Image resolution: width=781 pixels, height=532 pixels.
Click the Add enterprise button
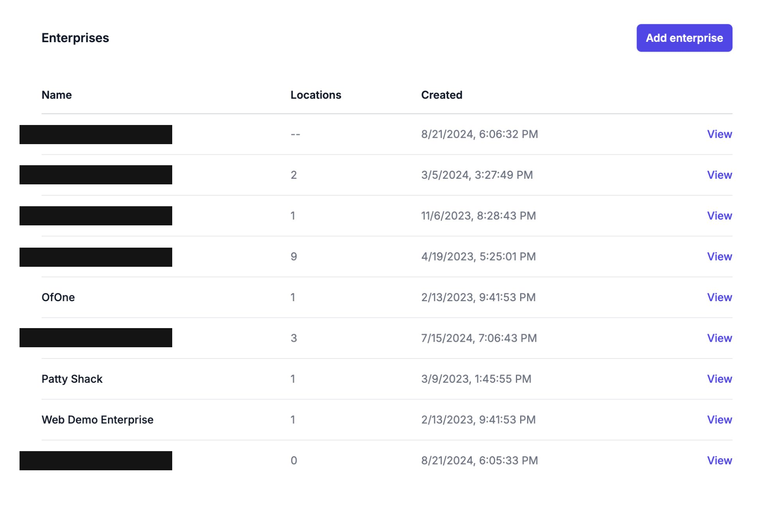[x=684, y=37]
